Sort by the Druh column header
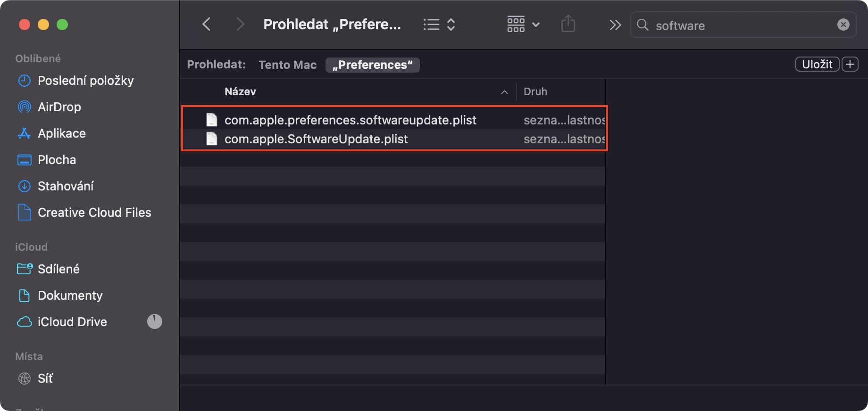This screenshot has width=868, height=411. pos(535,91)
